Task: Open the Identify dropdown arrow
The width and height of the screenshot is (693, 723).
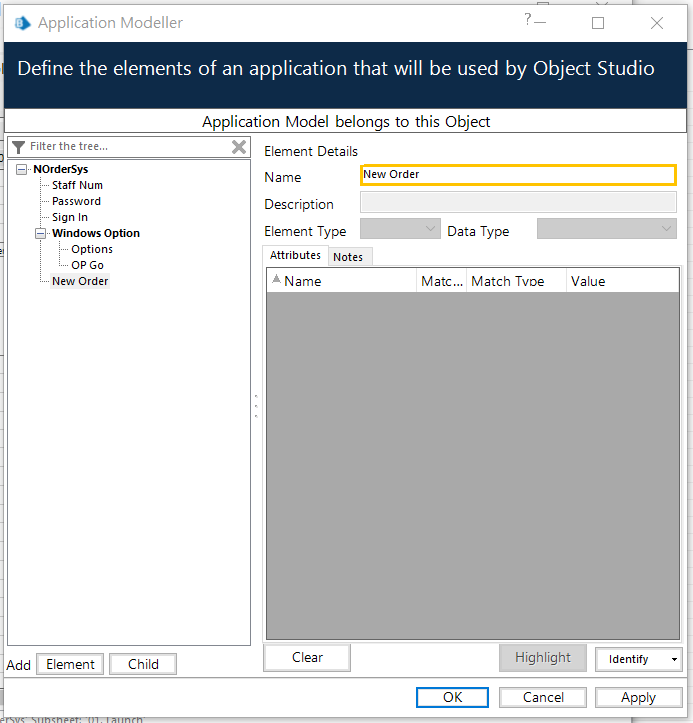Action: pos(674,659)
